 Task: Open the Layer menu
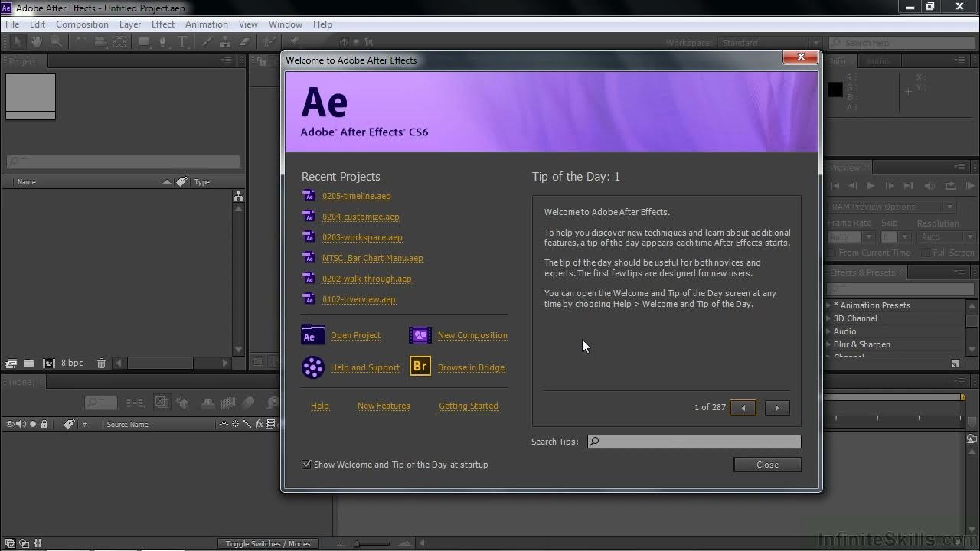(x=130, y=24)
